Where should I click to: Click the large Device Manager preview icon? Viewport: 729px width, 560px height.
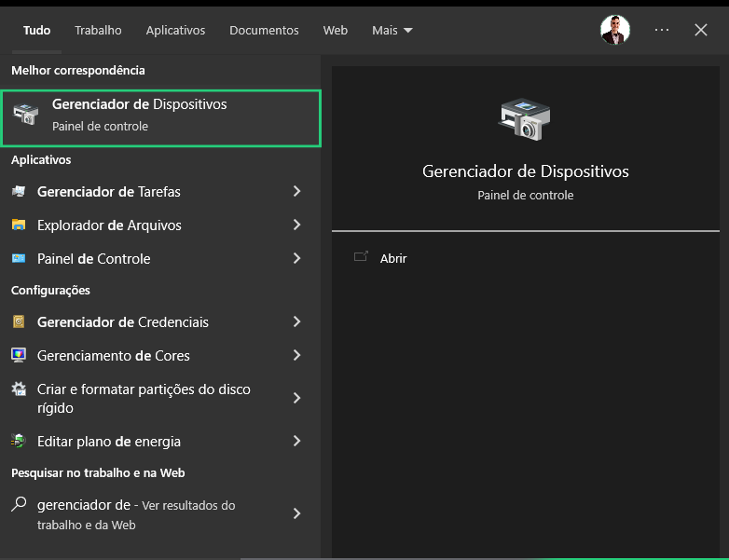[x=525, y=119]
